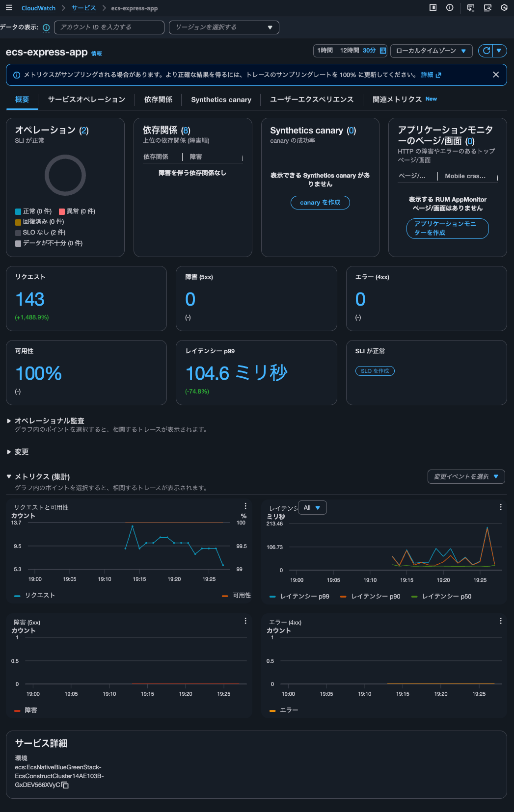Toggle the レイテンシー p99 legend series
514x812 pixels.
[x=299, y=596]
